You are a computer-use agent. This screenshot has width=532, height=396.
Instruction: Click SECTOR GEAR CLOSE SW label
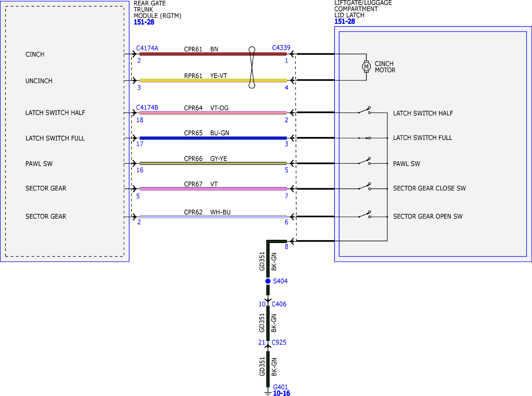point(430,188)
